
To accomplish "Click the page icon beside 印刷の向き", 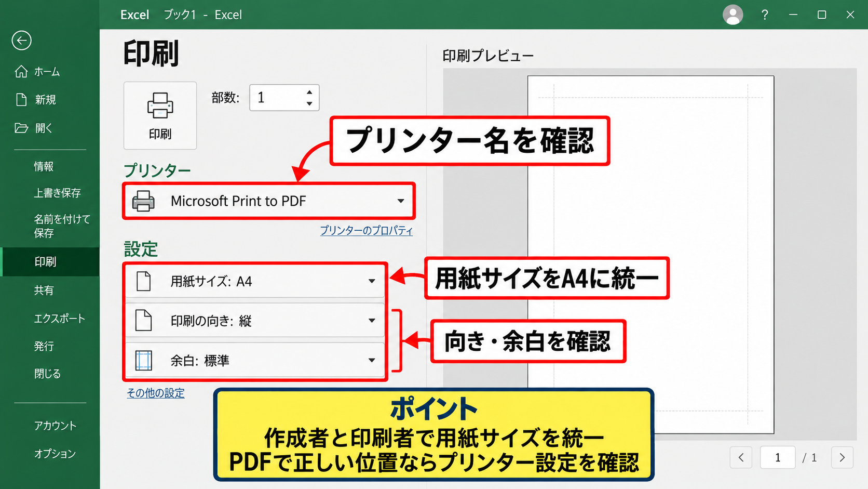I will point(143,321).
